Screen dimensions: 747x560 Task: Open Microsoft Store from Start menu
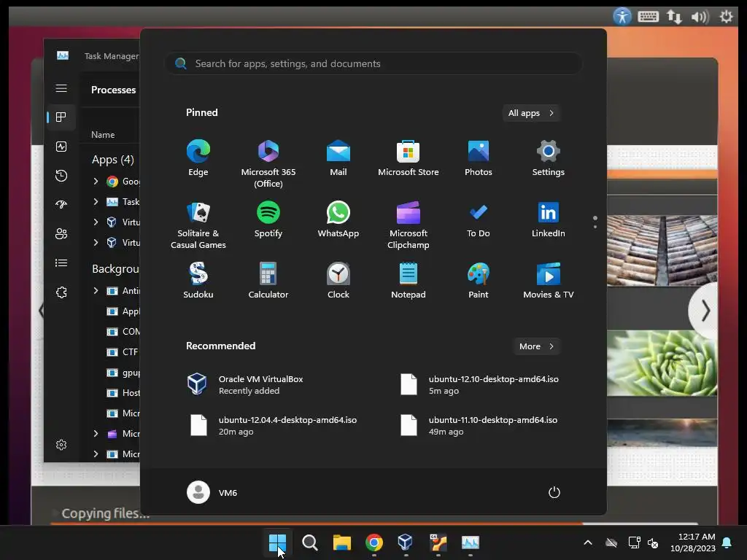click(x=409, y=158)
